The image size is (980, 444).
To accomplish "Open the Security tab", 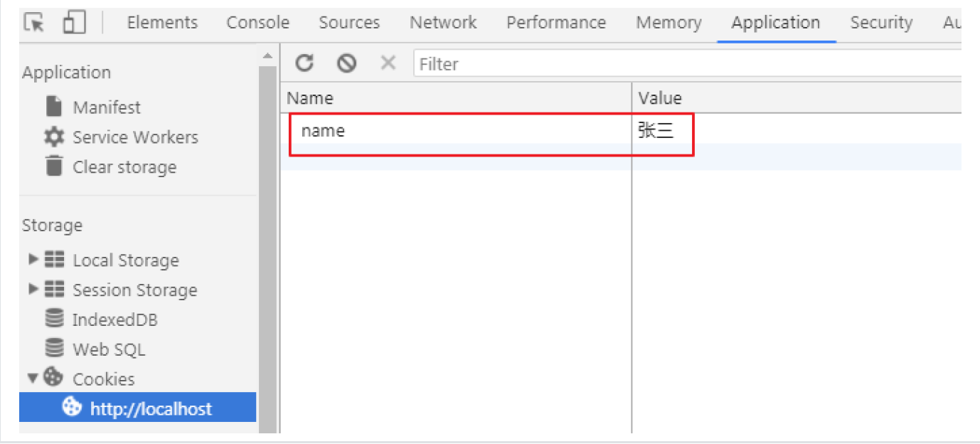I will tap(881, 23).
